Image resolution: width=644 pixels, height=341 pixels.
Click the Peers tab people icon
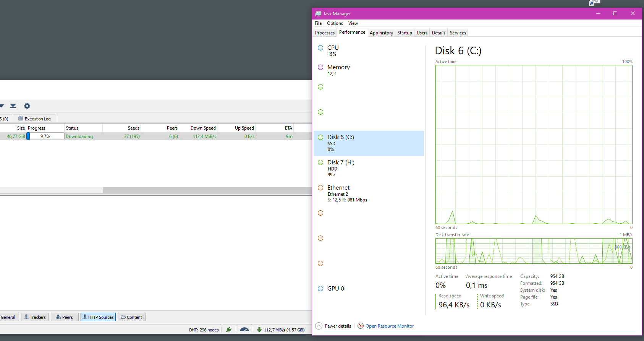pos(58,317)
